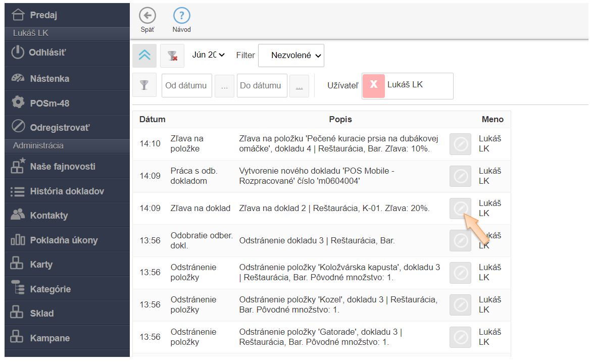Open the Návod help icon
Image resolution: width=592 pixels, height=364 pixels.
click(x=181, y=16)
